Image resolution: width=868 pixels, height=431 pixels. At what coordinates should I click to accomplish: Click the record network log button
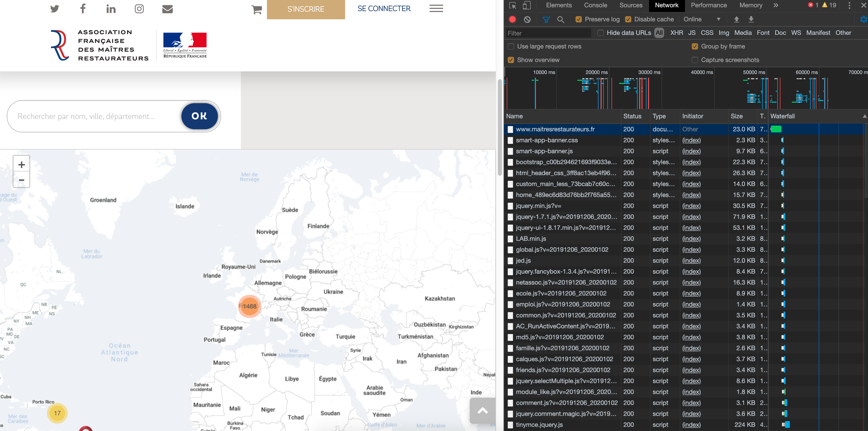click(x=512, y=19)
